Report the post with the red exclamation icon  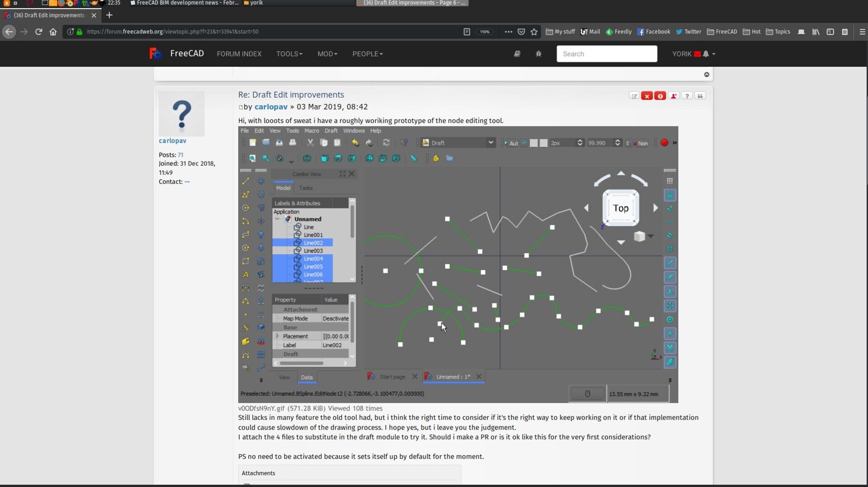pos(660,96)
